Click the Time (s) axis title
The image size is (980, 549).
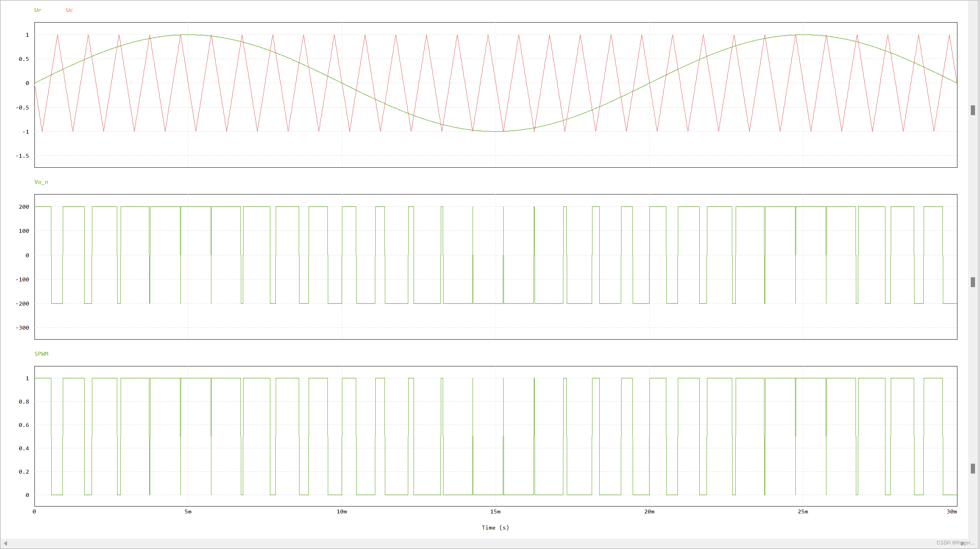pyautogui.click(x=495, y=528)
